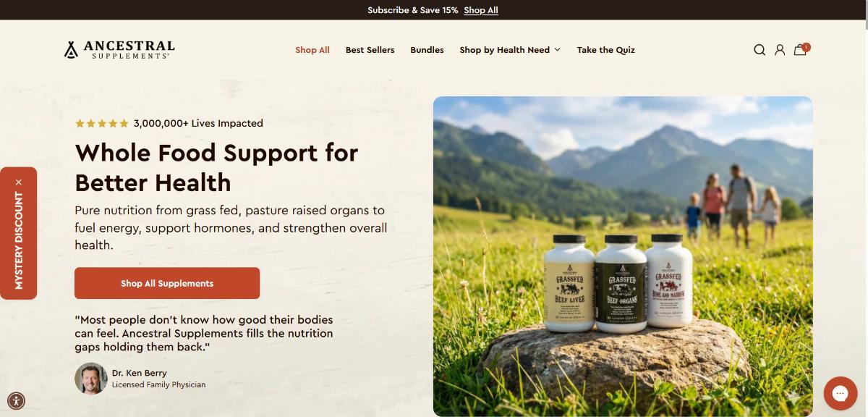
Task: Open Take the Quiz link
Action: click(606, 50)
